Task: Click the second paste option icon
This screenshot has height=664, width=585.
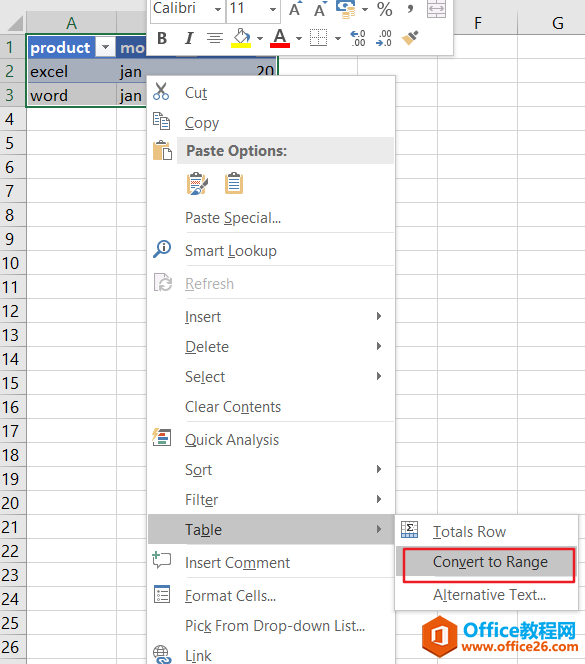Action: [234, 183]
